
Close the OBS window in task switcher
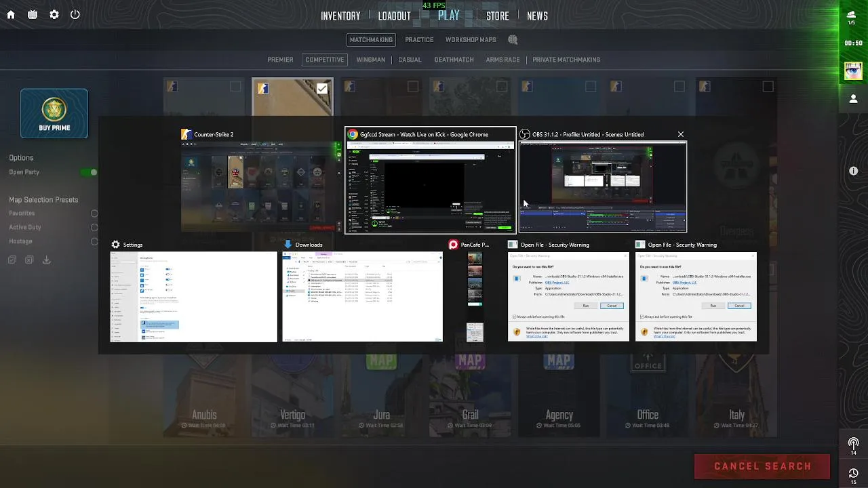681,134
